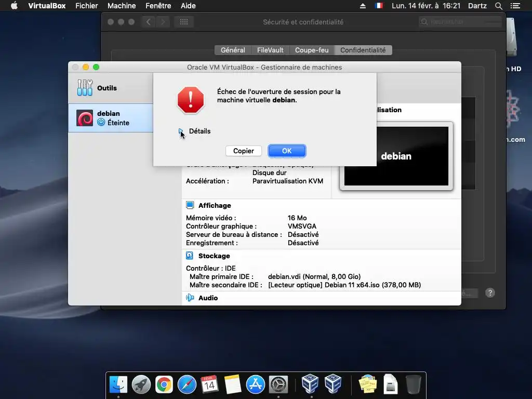Click the Debian 11 x64.iso optical entry
Viewport: 532px width, 399px height.
[x=344, y=285]
